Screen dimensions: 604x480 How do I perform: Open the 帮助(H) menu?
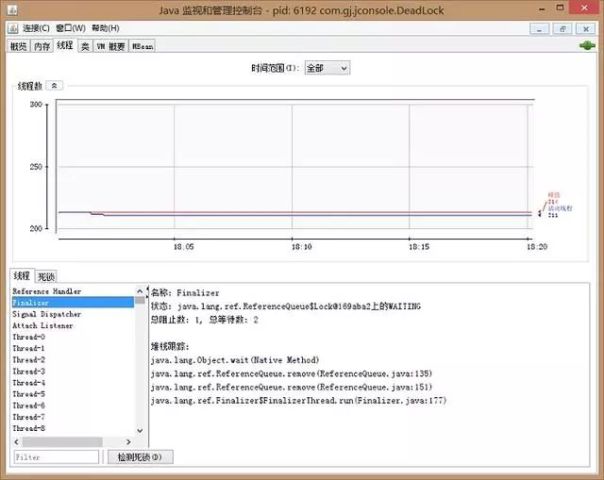105,28
